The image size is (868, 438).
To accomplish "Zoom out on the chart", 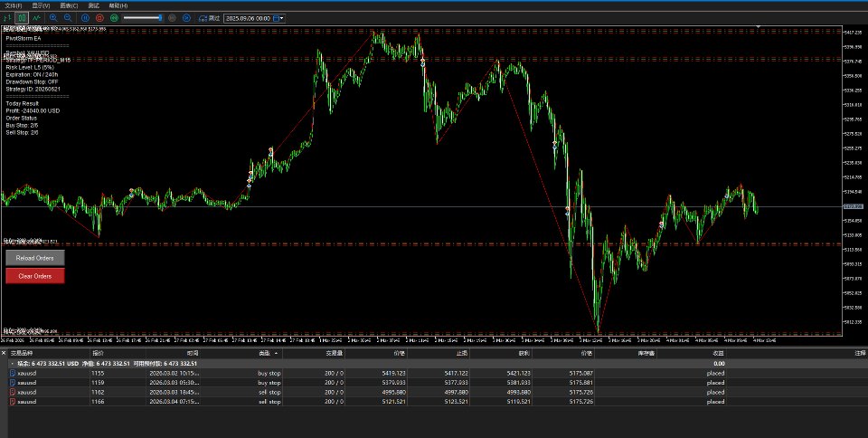I will 68,18.
